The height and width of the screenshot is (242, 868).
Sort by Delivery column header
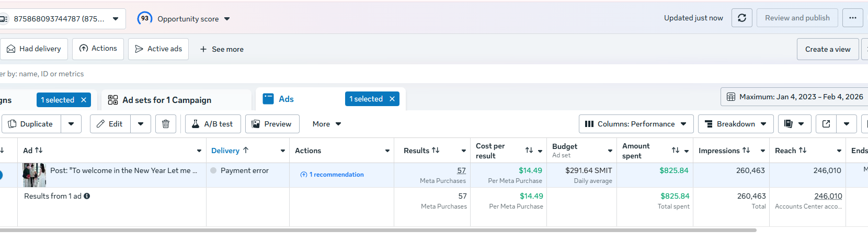[x=225, y=151]
